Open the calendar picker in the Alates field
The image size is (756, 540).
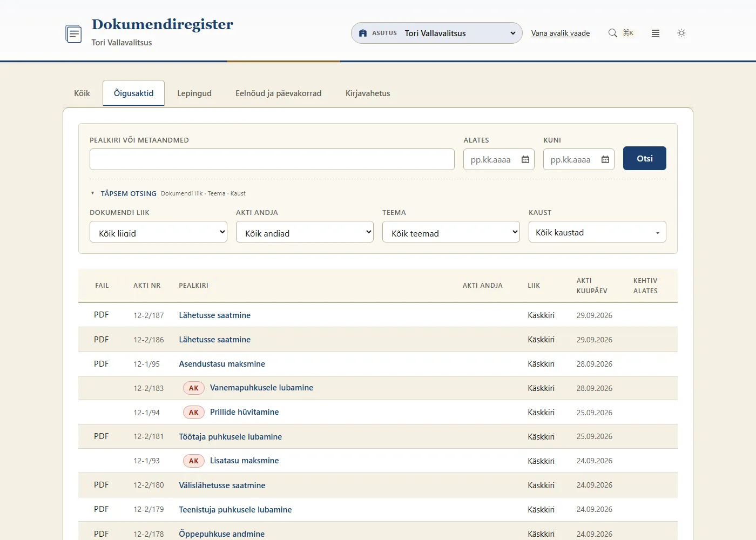(525, 159)
